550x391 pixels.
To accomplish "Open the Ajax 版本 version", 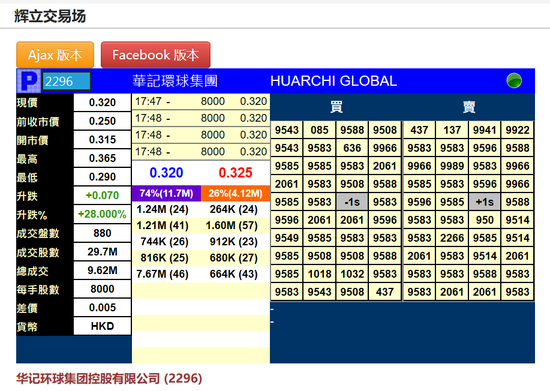I will click(x=55, y=55).
